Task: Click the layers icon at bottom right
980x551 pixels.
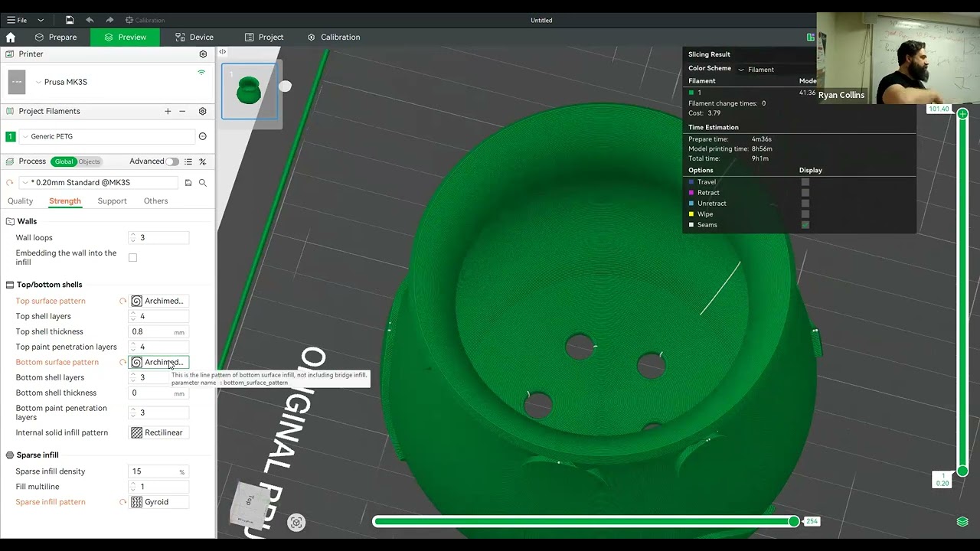Action: (962, 522)
